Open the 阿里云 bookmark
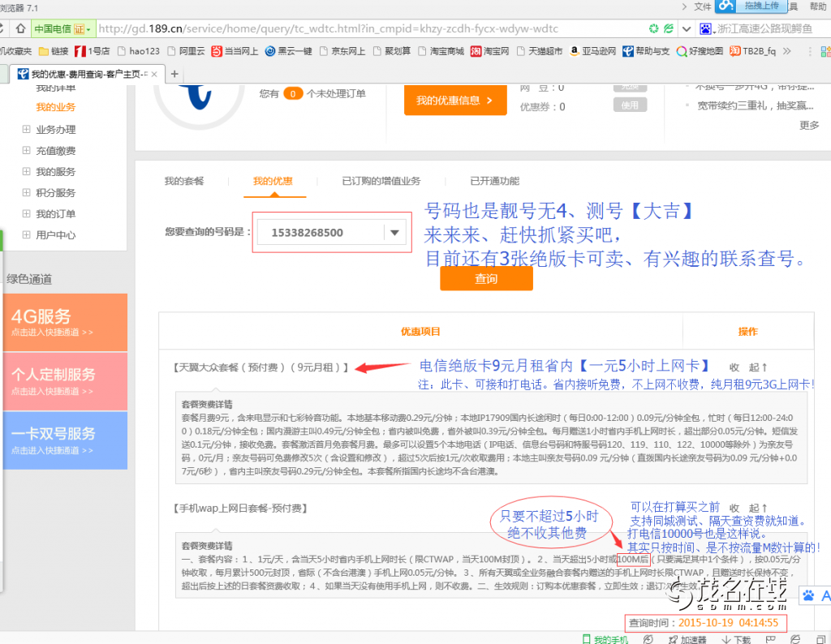 click(186, 51)
